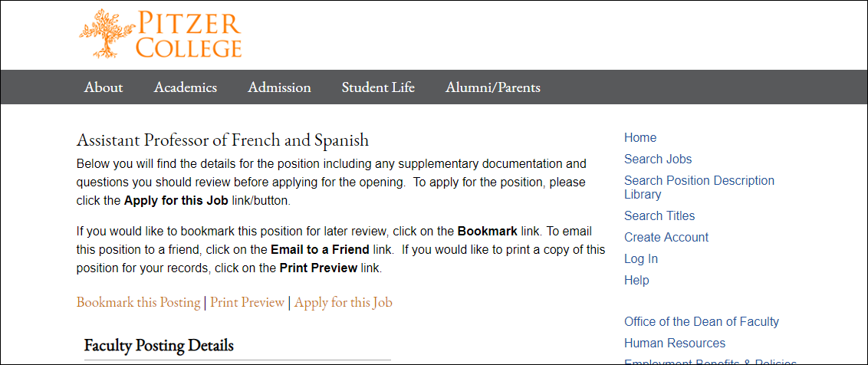Visit Office of the Dean of Faculty
The image size is (868, 365).
pyautogui.click(x=702, y=321)
